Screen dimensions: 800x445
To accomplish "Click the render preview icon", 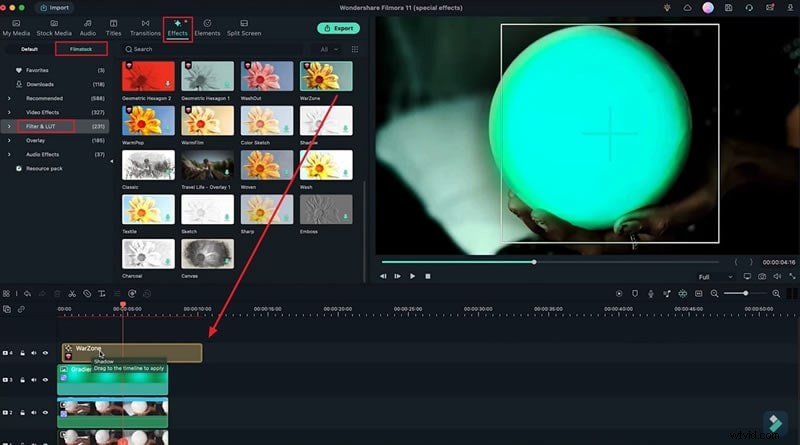I will pos(619,293).
